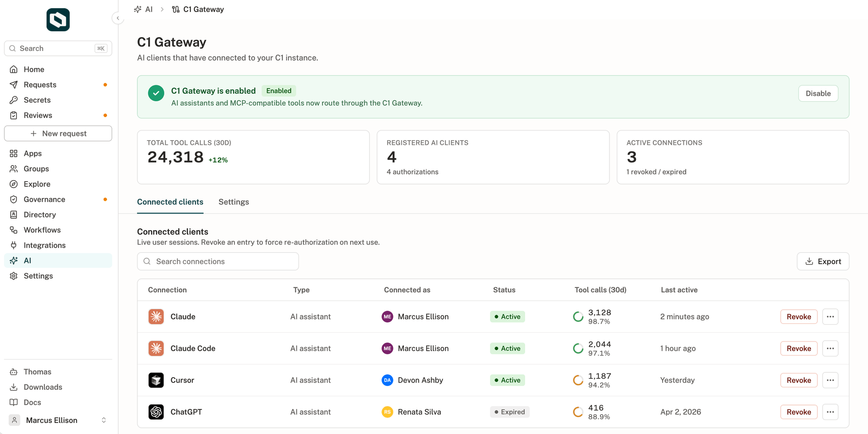Image resolution: width=868 pixels, height=434 pixels.
Task: Click the Connection column header
Action: pos(167,290)
